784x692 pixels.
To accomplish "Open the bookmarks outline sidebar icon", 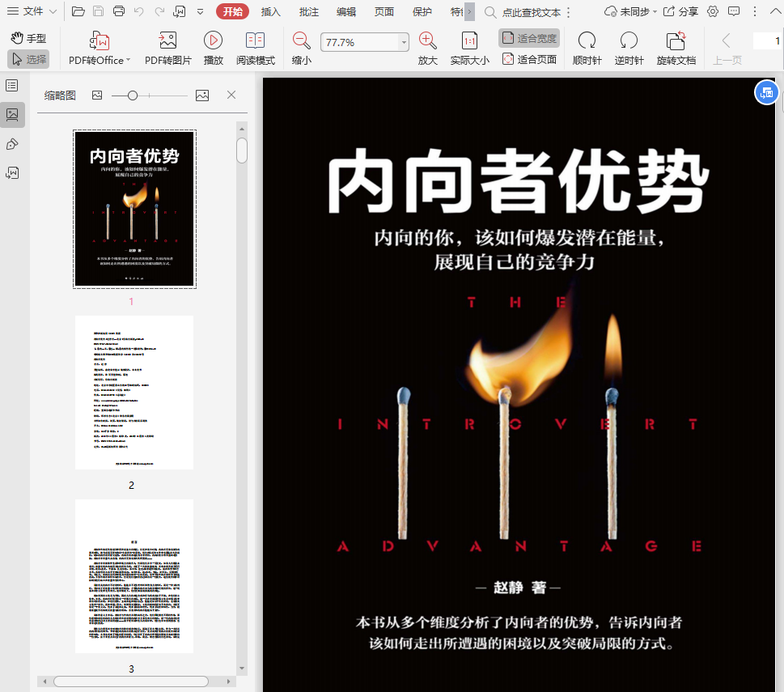I will click(x=12, y=86).
